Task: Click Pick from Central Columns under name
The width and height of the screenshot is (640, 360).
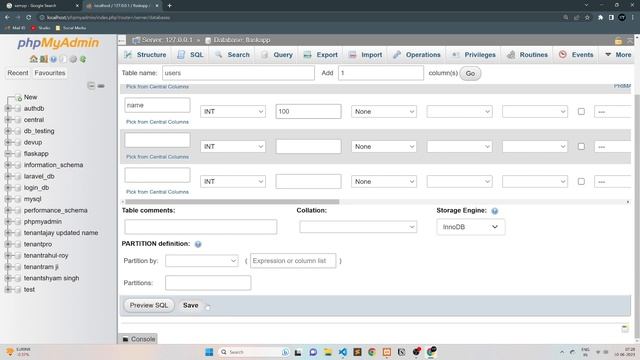Action: pos(157,122)
